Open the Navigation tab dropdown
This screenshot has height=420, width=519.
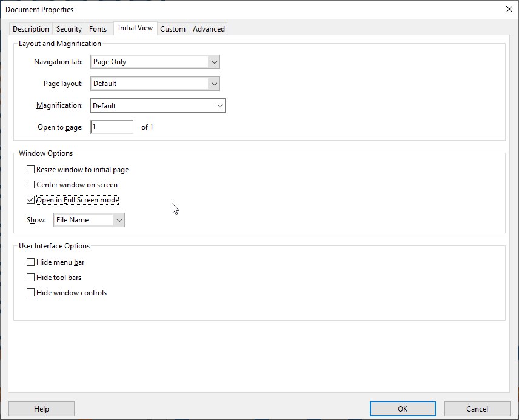tap(155, 62)
